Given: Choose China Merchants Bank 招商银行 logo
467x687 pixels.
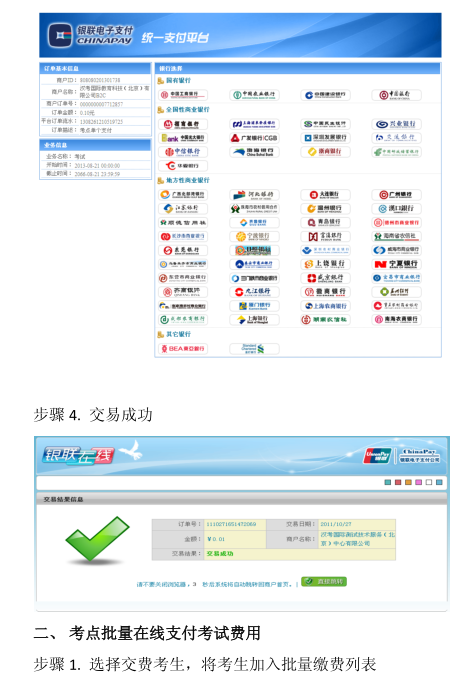Looking at the screenshot, I should (x=183, y=124).
